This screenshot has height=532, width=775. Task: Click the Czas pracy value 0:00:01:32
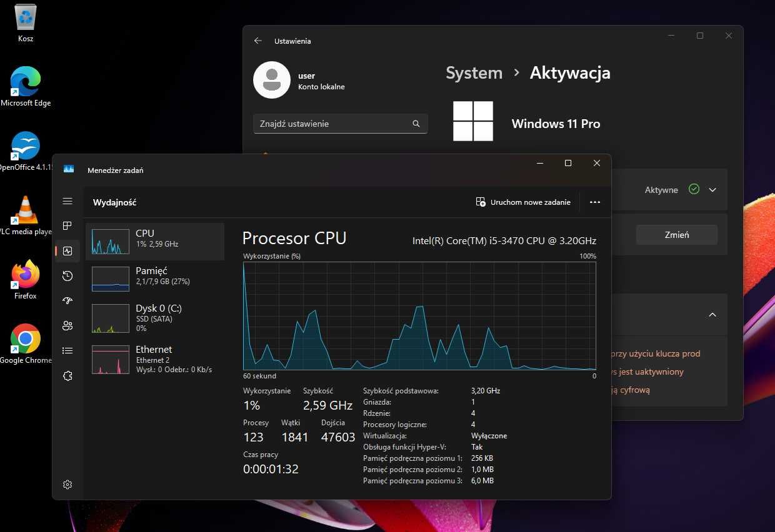(x=271, y=469)
